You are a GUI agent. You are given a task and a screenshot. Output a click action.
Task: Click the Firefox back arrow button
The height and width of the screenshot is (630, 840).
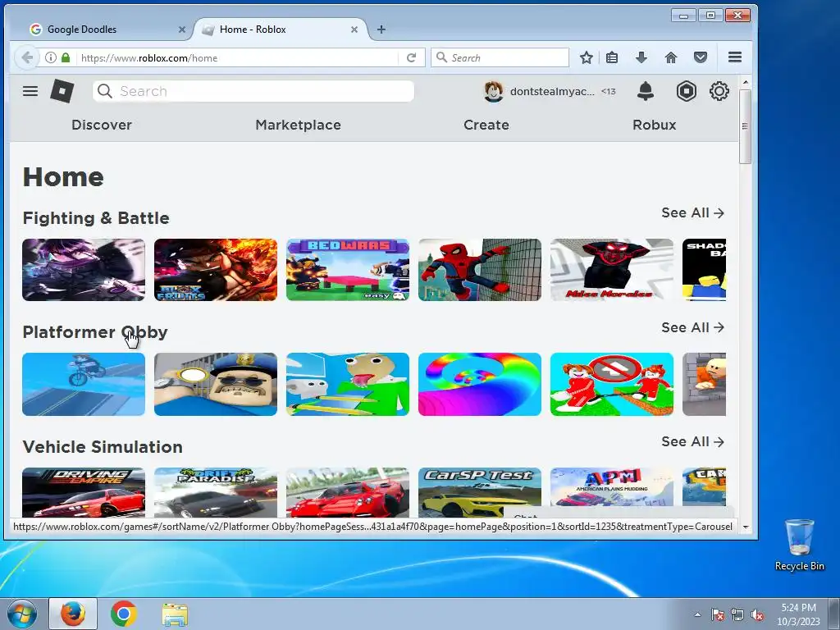[27, 58]
